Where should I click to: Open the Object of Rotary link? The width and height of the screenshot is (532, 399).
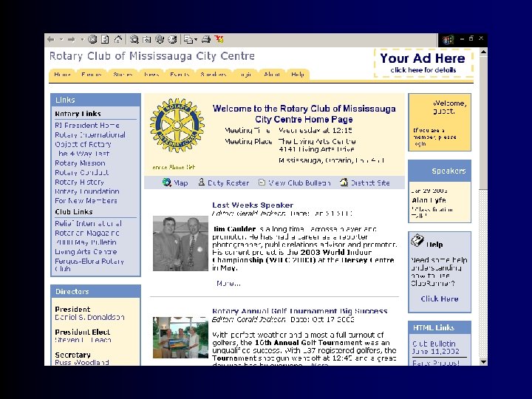pos(83,144)
